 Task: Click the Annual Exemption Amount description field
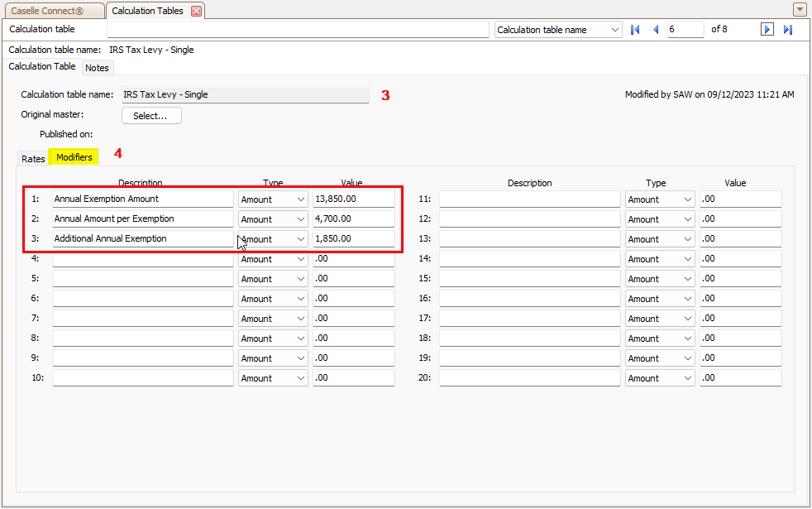point(143,199)
